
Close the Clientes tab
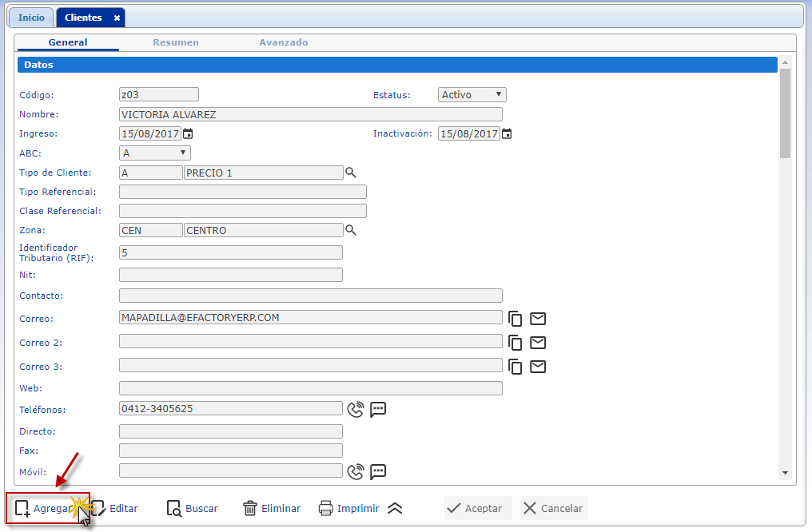(x=117, y=18)
